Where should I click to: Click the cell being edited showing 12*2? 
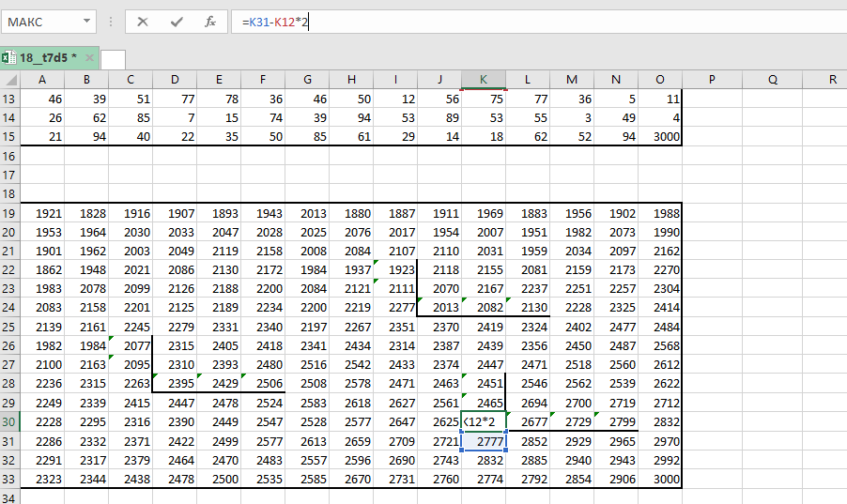[x=484, y=422]
